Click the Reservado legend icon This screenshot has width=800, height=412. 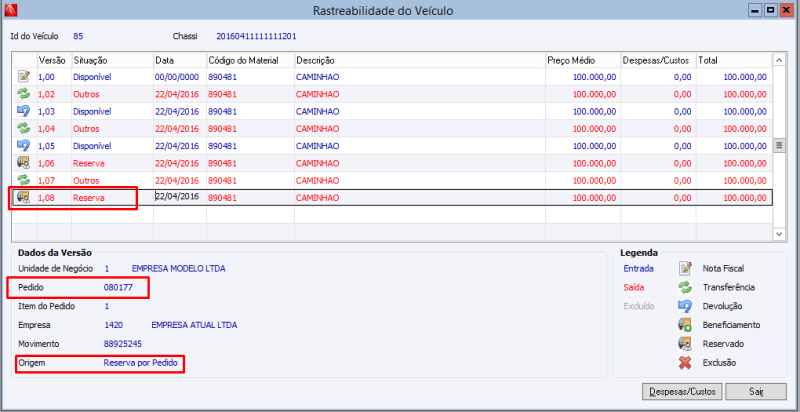[685, 344]
